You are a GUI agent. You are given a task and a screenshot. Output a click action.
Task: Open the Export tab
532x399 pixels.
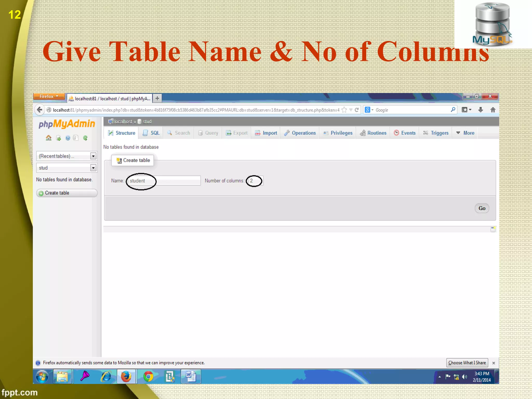pyautogui.click(x=237, y=133)
